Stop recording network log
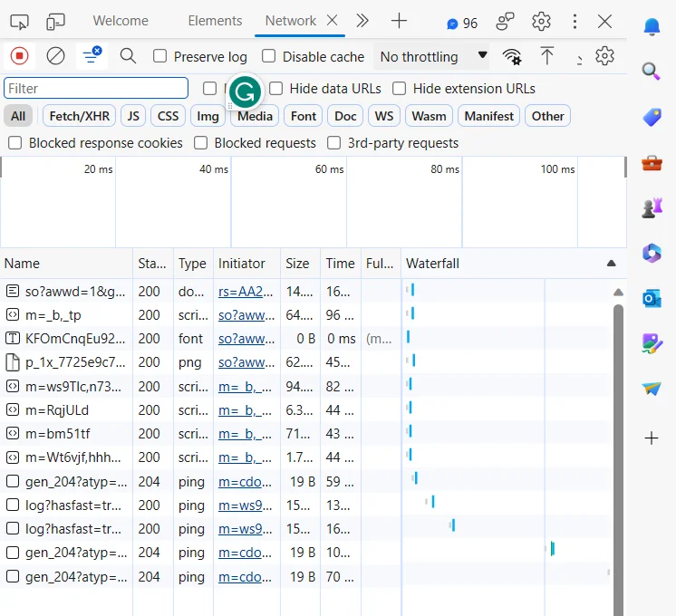Viewport: 676px width, 616px height. (20, 56)
